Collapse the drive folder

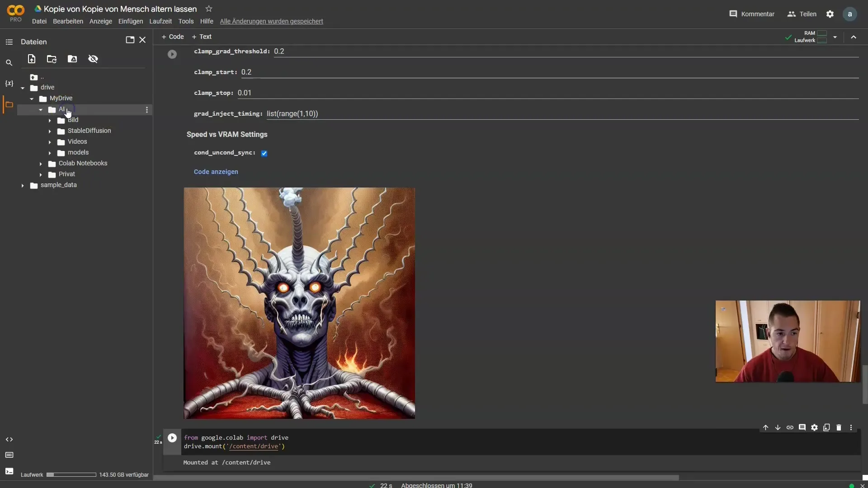click(23, 88)
